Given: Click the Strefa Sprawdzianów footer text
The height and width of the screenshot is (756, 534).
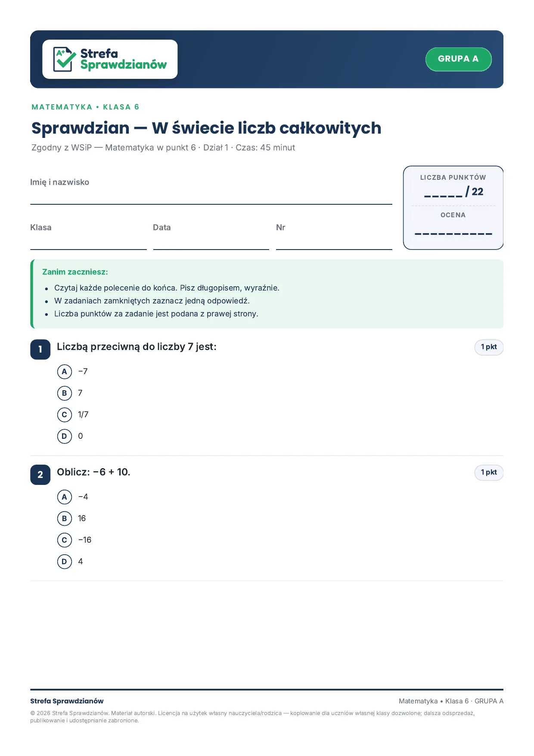Looking at the screenshot, I should pyautogui.click(x=67, y=701).
